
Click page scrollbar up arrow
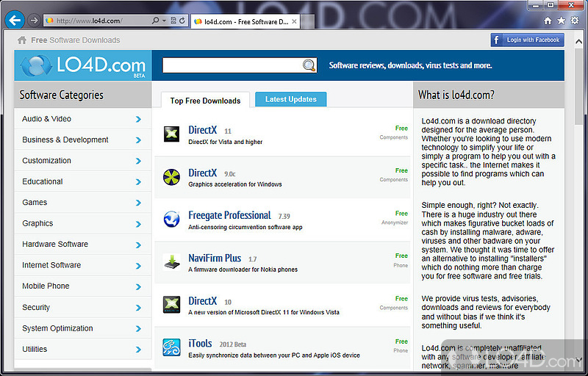[578, 42]
